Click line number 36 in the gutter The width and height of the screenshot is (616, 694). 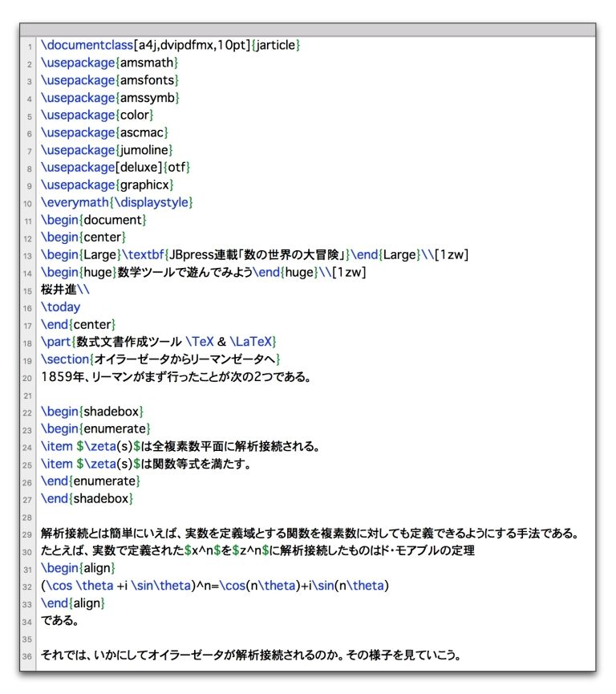tap(28, 656)
